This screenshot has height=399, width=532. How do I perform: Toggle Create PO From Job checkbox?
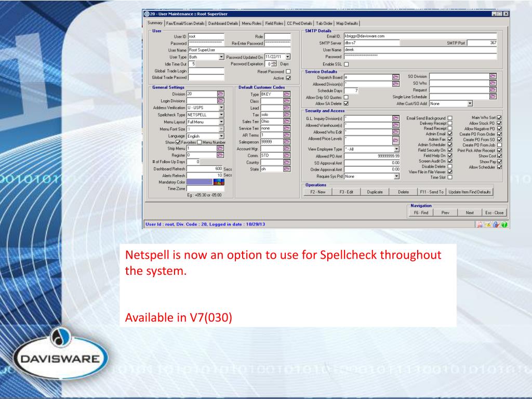point(499,145)
